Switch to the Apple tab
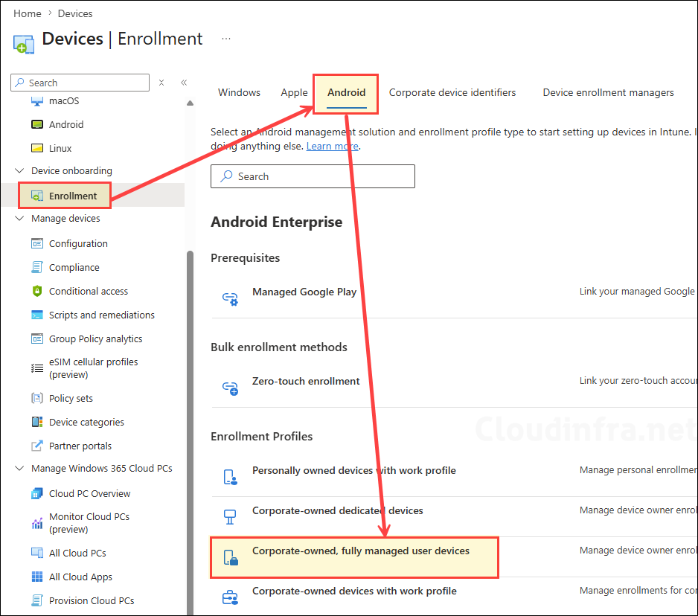 [294, 92]
